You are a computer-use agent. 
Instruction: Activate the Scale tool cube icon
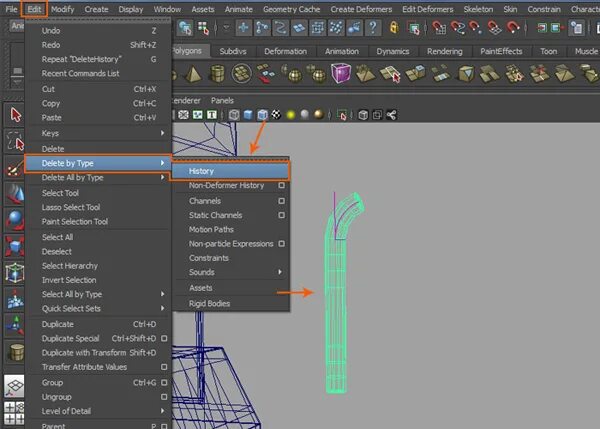pos(15,246)
